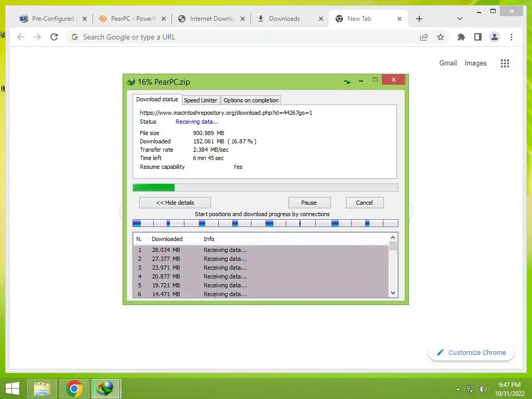Image resolution: width=532 pixels, height=399 pixels.
Task: Close the Pre-Configured tab
Action: click(85, 19)
